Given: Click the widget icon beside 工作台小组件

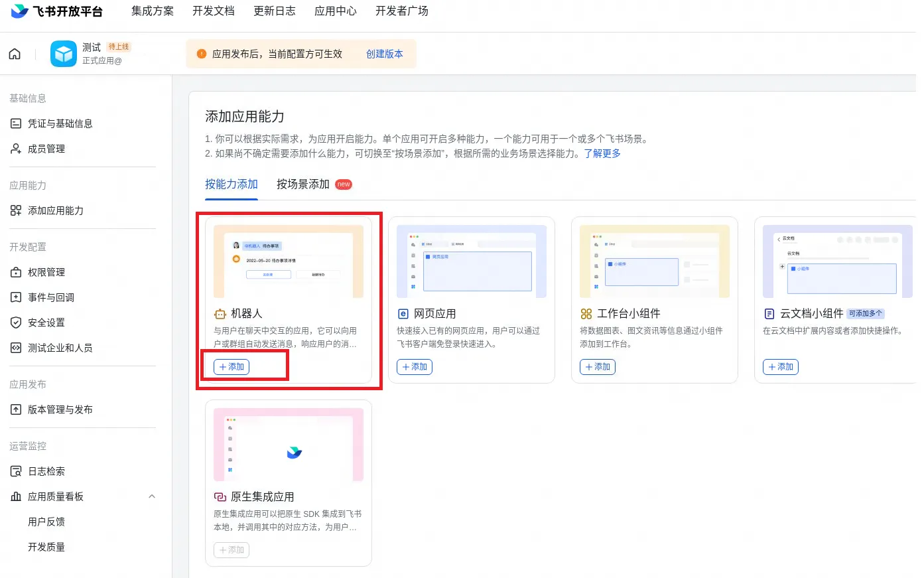Looking at the screenshot, I should point(586,314).
